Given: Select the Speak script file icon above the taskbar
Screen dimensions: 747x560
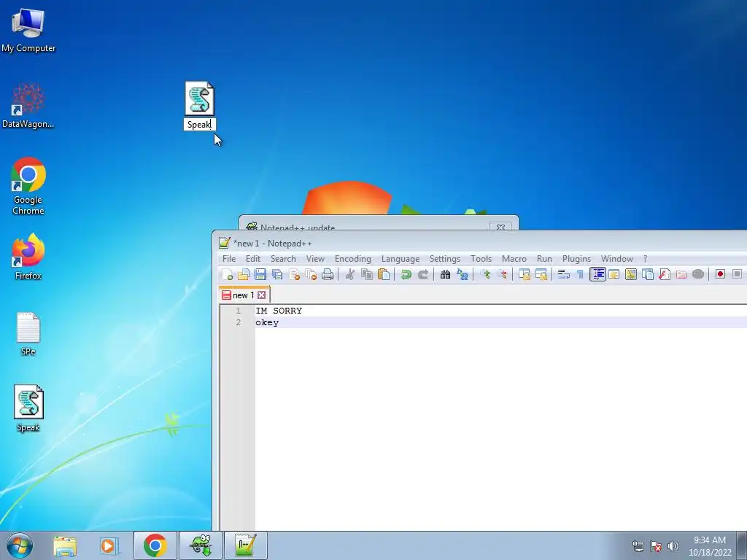Looking at the screenshot, I should click(28, 408).
